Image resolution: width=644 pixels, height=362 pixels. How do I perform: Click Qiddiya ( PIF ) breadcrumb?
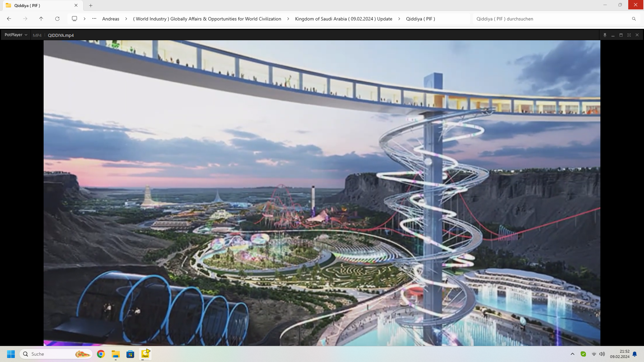point(421,19)
